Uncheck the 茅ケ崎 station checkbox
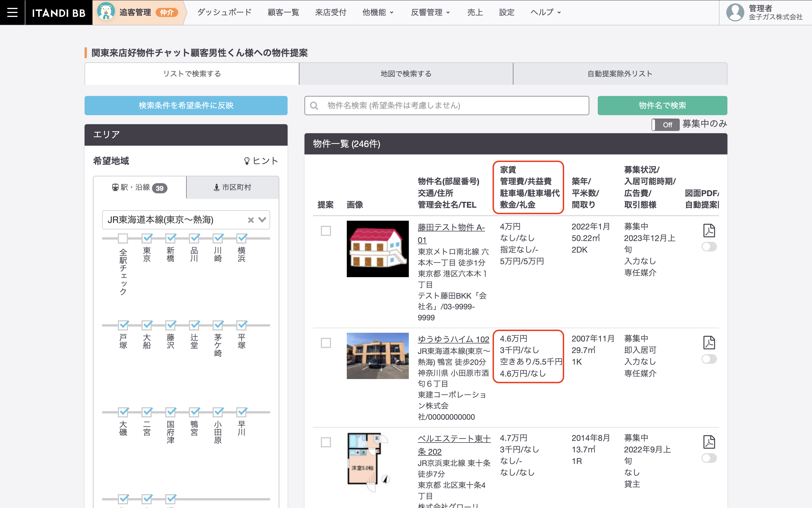The height and width of the screenshot is (508, 812). point(218,325)
